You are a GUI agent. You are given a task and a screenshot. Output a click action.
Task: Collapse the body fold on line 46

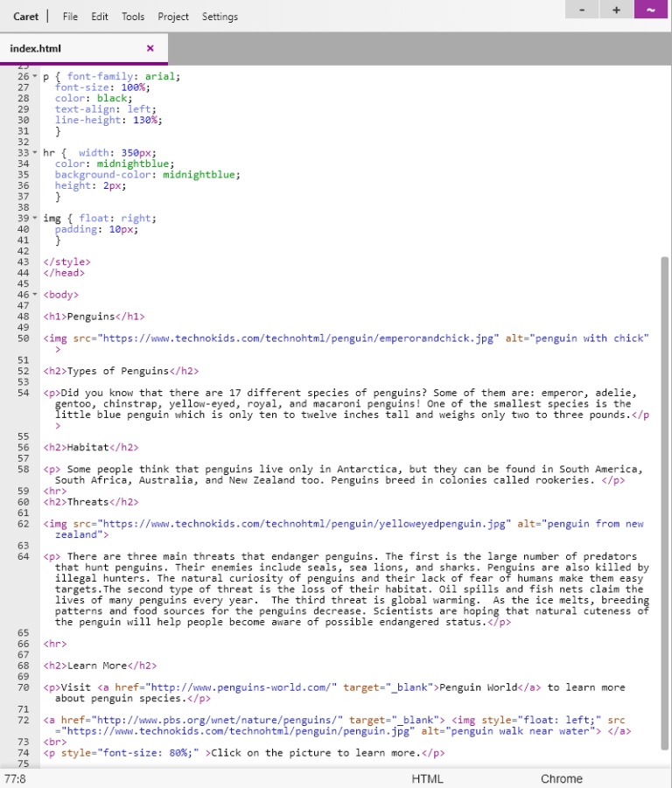[x=35, y=295]
